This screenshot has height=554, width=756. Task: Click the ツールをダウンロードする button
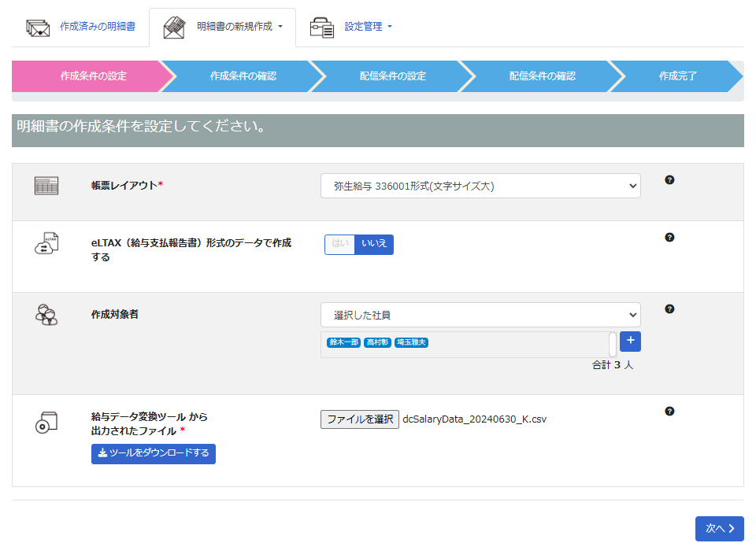(x=154, y=453)
